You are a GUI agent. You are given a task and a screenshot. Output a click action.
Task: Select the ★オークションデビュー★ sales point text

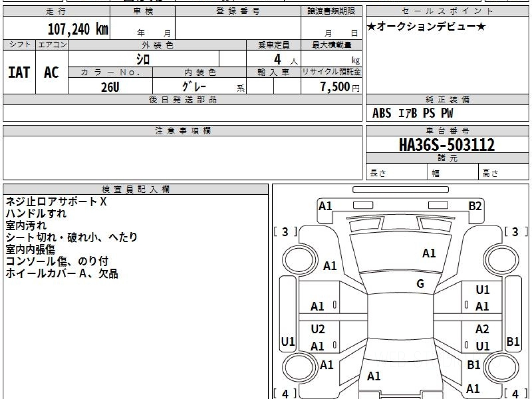[426, 27]
